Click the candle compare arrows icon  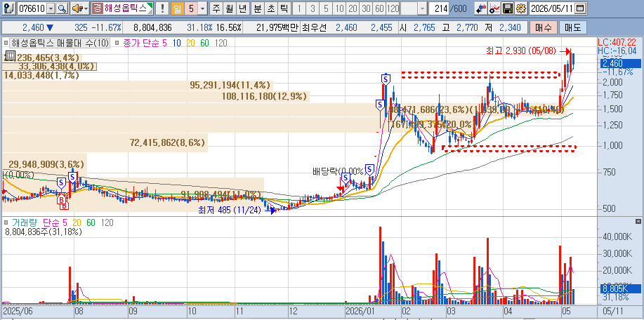pos(481,8)
